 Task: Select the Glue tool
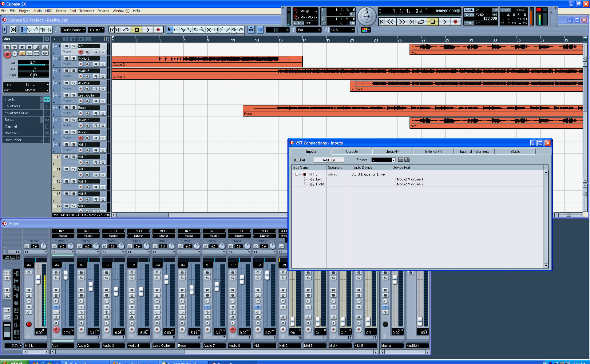(x=189, y=30)
